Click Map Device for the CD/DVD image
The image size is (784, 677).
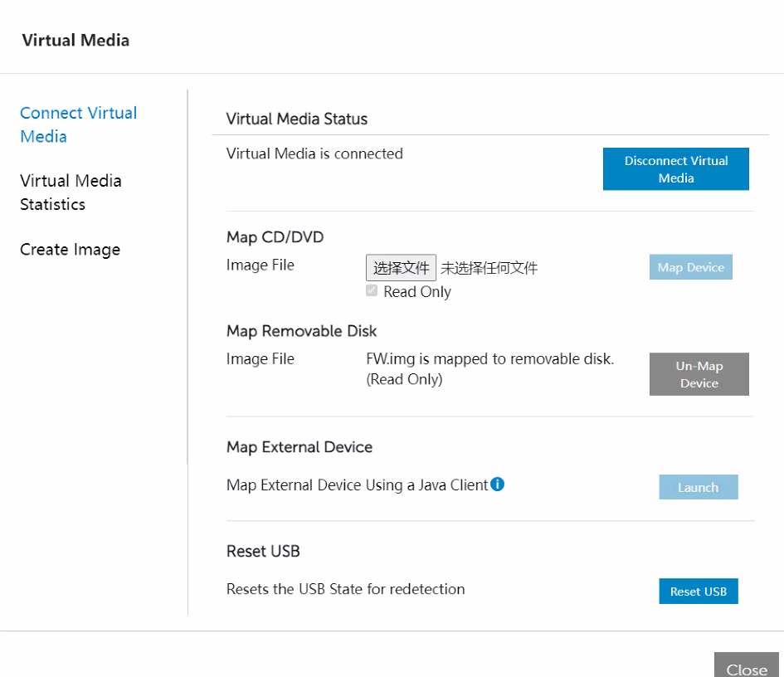coord(690,266)
